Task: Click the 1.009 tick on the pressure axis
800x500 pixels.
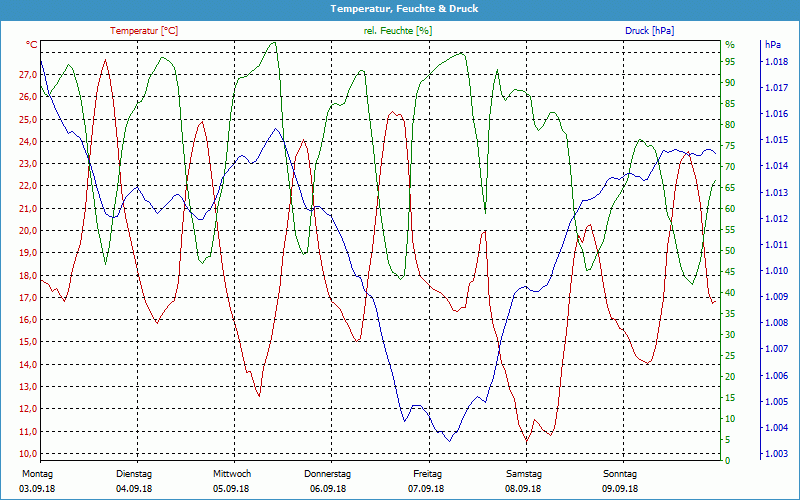Action: pos(776,296)
